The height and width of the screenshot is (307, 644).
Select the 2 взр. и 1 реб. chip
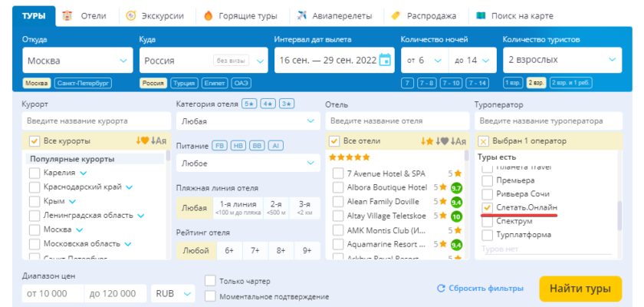(x=571, y=83)
